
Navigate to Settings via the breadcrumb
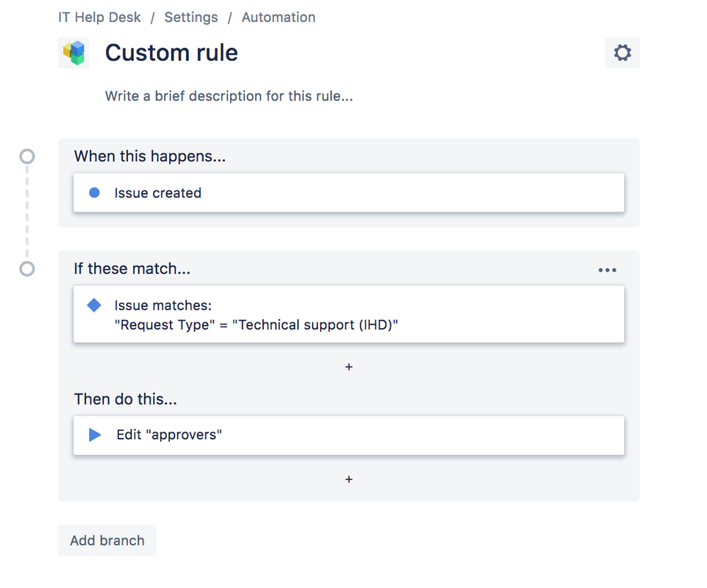(x=190, y=17)
